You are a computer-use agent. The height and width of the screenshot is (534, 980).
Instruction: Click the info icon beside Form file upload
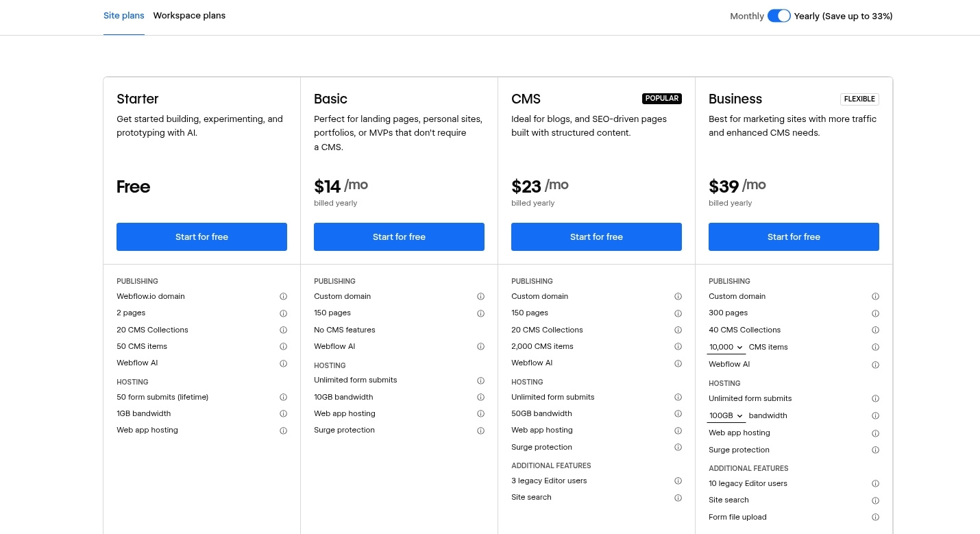875,517
